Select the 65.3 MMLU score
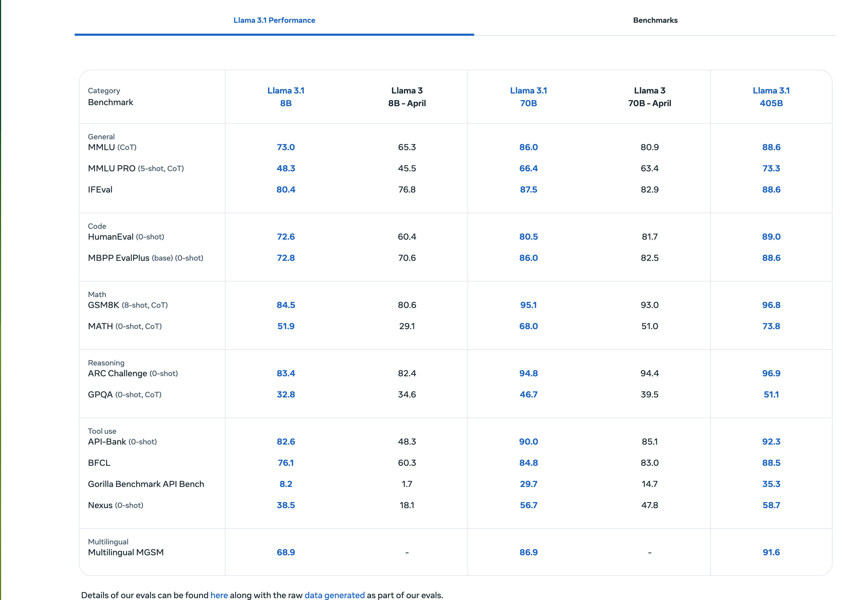Image resolution: width=868 pixels, height=600 pixels. coord(407,147)
